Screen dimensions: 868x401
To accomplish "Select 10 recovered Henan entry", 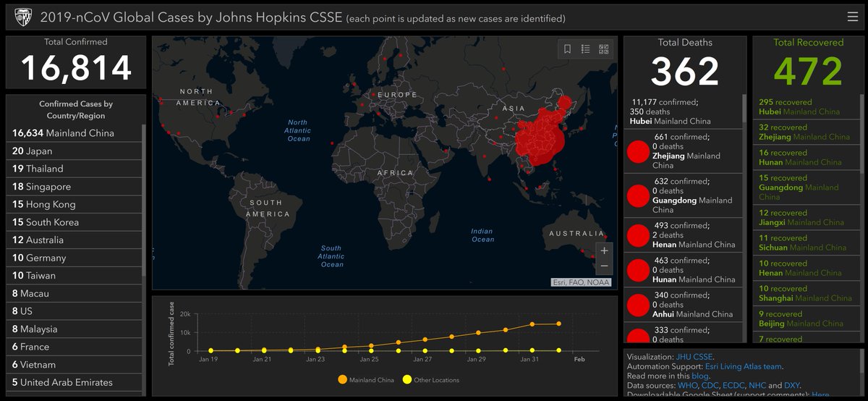I will coord(805,268).
